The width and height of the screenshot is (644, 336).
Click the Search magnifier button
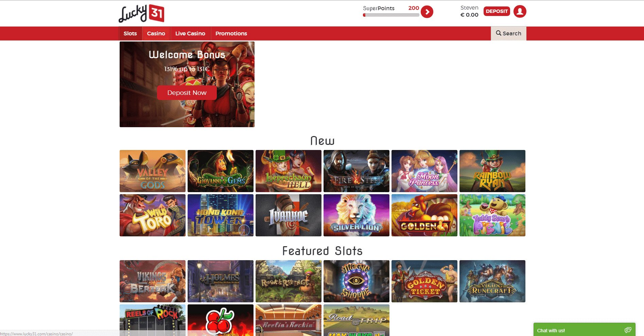coord(508,33)
